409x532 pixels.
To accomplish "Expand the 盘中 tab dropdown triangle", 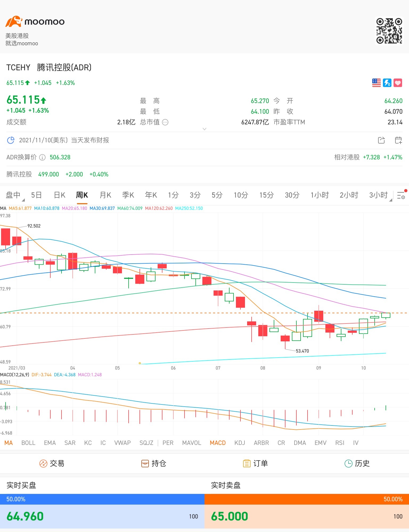I will click(23, 200).
